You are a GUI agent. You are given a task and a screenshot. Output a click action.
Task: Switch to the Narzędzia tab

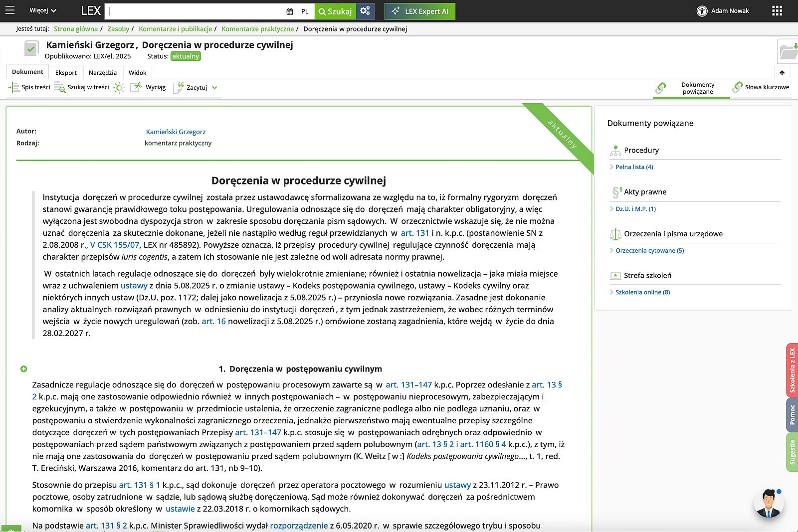coord(102,73)
